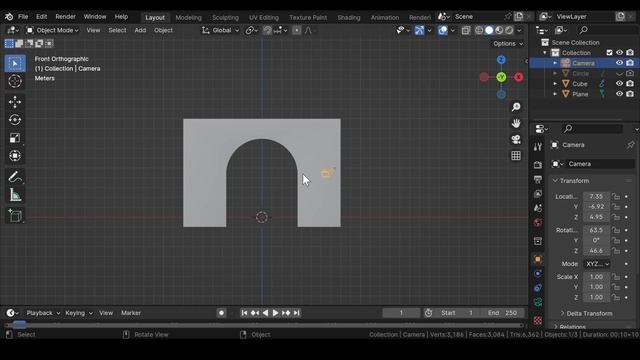
Task: Click the Select menu in header
Action: pyautogui.click(x=117, y=30)
